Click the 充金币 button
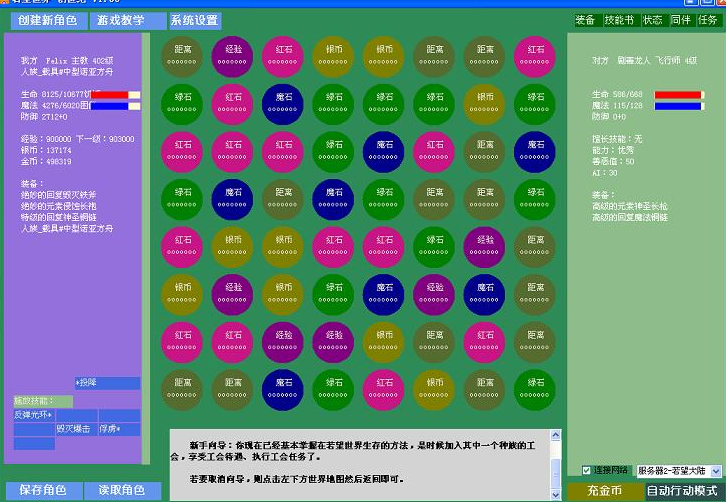The image size is (726, 502). [x=605, y=490]
